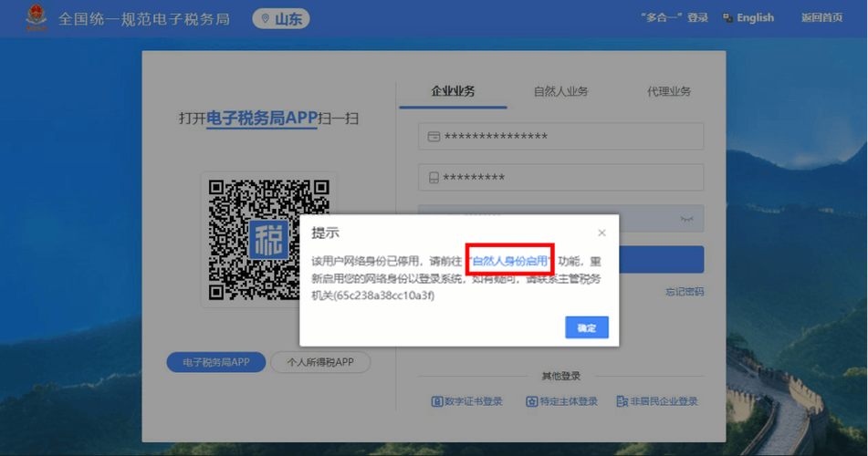Select the 自然人业务 tab
Image resolution: width=868 pixels, height=456 pixels.
pos(560,91)
